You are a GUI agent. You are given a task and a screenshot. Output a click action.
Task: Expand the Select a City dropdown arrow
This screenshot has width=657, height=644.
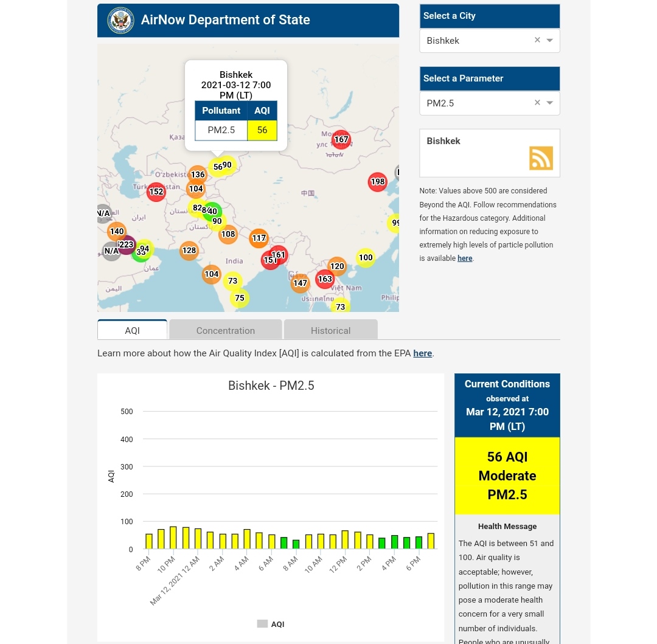click(550, 41)
